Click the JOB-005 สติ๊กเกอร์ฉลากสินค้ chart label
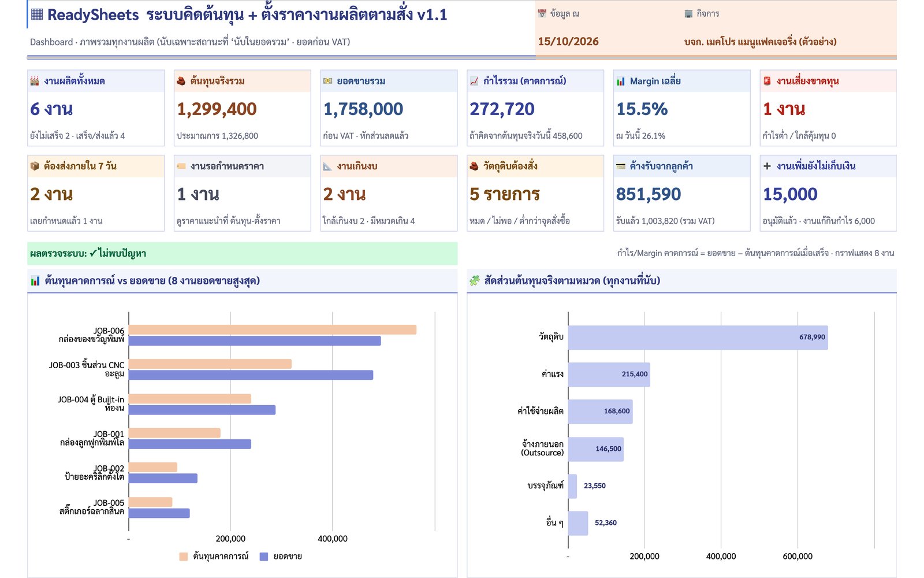The width and height of the screenshot is (924, 578). click(x=92, y=507)
